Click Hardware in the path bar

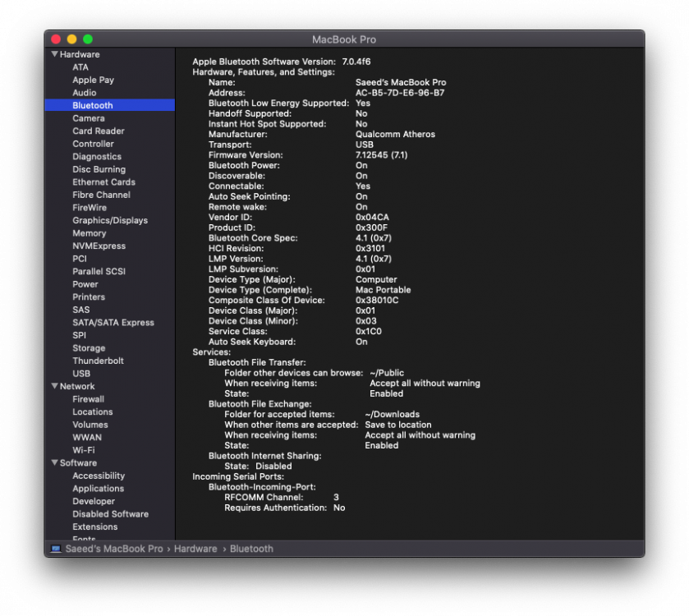(195, 549)
